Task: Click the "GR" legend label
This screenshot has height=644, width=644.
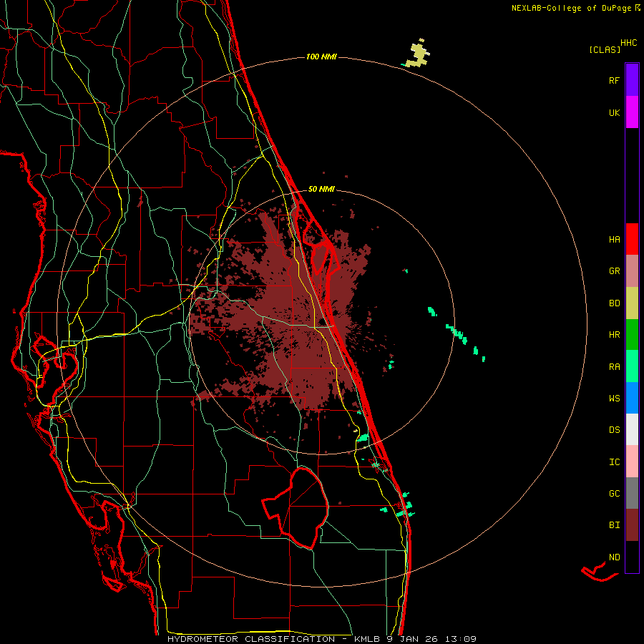Action: tap(614, 271)
